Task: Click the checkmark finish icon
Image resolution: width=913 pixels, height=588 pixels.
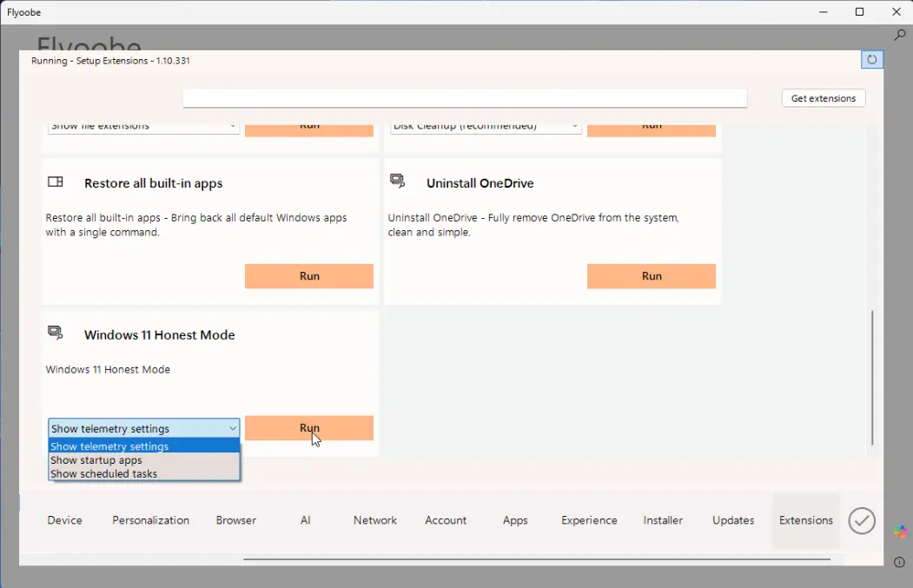Action: click(862, 520)
